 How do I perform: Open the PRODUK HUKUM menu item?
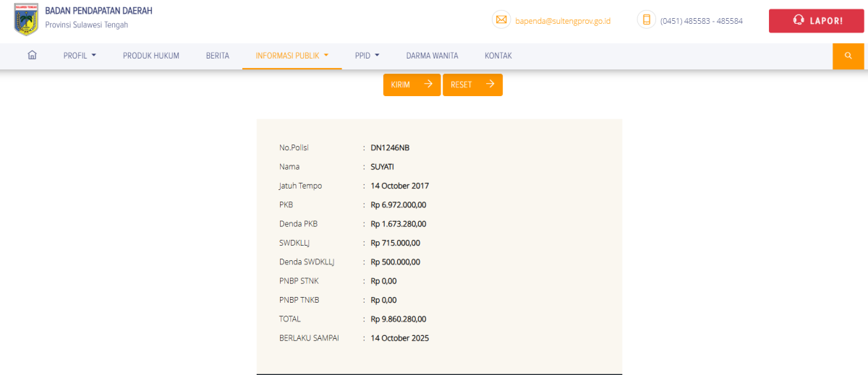pos(151,56)
